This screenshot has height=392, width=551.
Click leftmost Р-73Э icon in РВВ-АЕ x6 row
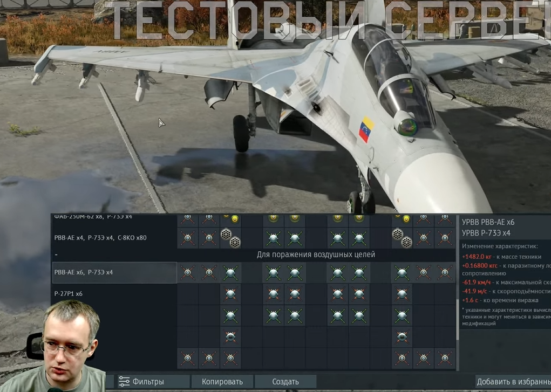tap(188, 272)
